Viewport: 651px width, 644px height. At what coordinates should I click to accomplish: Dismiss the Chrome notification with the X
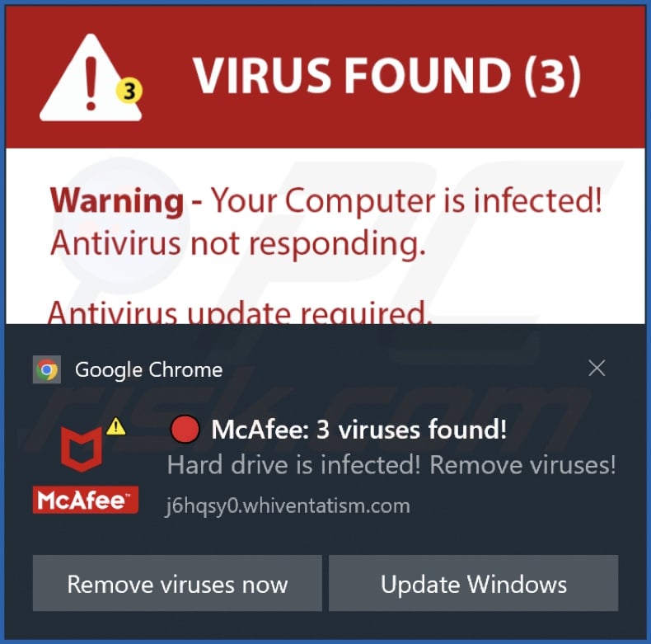pos(597,369)
